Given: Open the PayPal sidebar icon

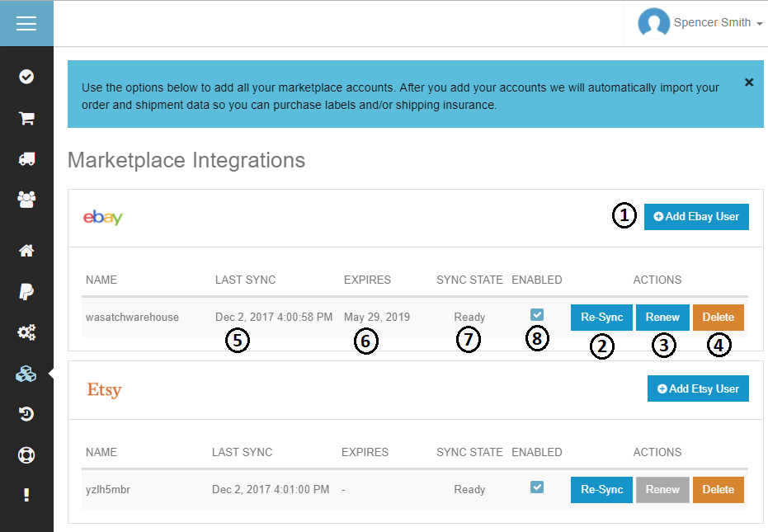Looking at the screenshot, I should tap(26, 291).
